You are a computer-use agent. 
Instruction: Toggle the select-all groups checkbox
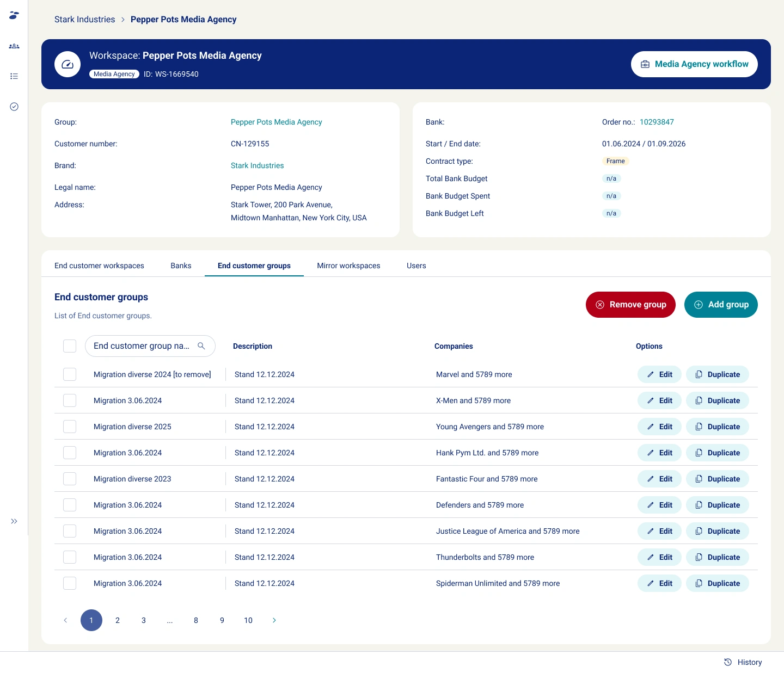(x=70, y=346)
